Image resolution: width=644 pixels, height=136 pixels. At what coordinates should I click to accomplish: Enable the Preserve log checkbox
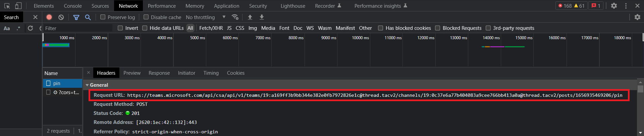103,17
